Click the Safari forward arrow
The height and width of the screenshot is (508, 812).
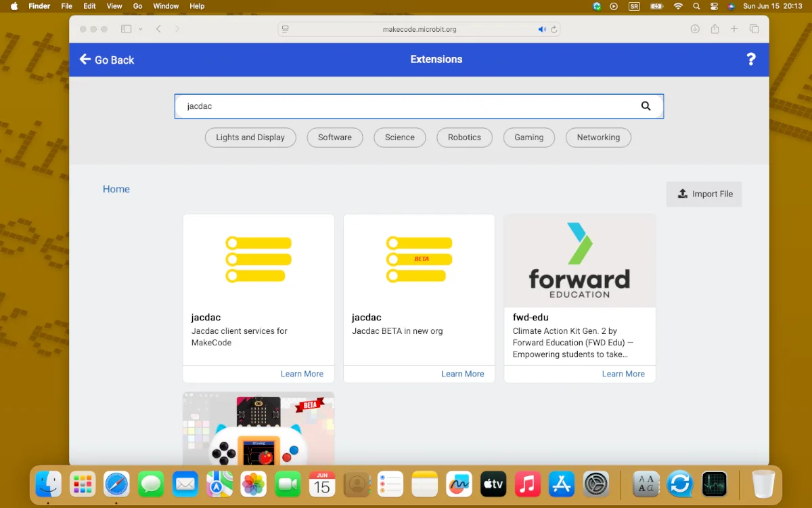click(177, 29)
